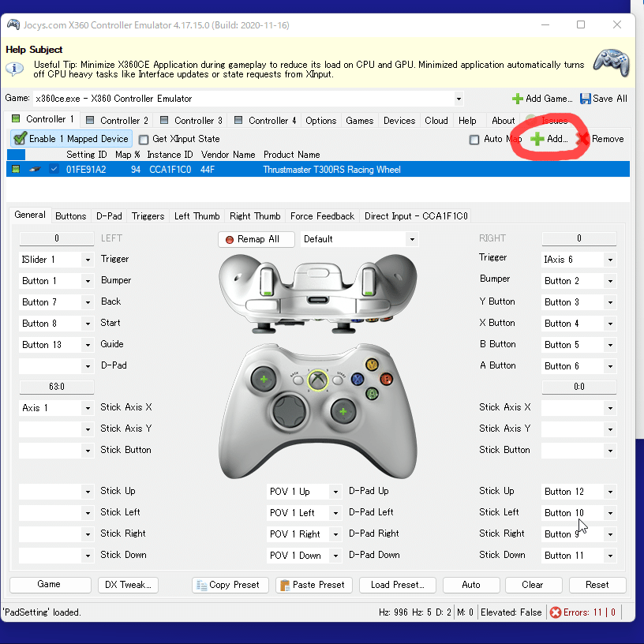This screenshot has height=644, width=644.
Task: Open Back Button 7 dropdown
Action: 88,303
